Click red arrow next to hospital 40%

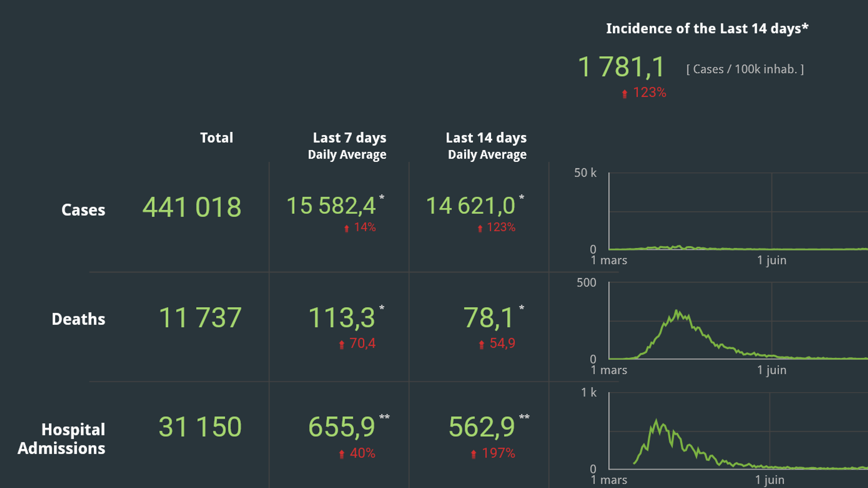tap(342, 454)
